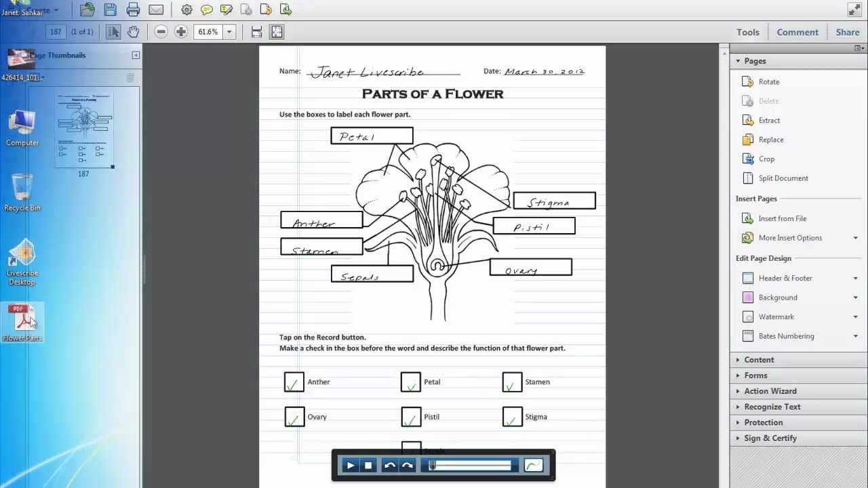The image size is (868, 488).
Task: Click the zoom percentage field 61.6%
Action: (x=208, y=32)
